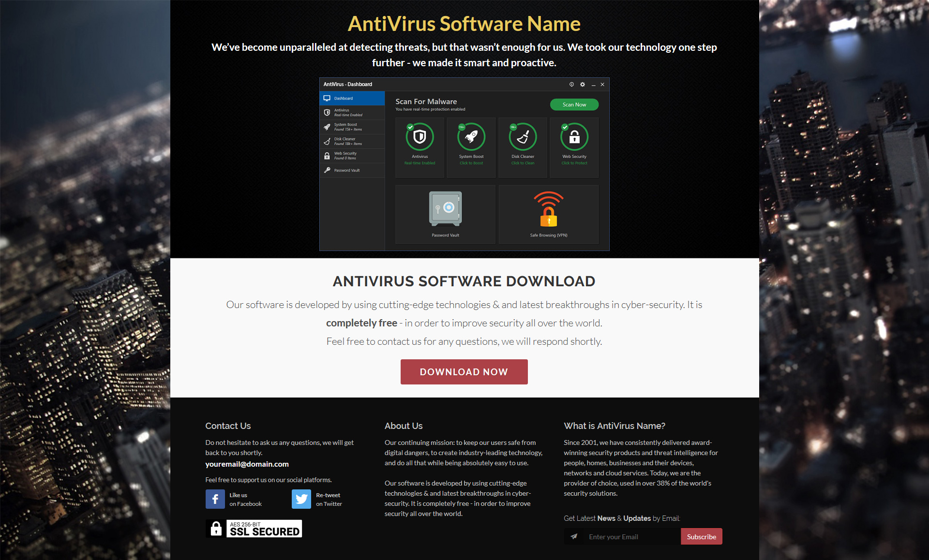The width and height of the screenshot is (929, 560).
Task: Click the Facebook icon
Action: pyautogui.click(x=215, y=499)
